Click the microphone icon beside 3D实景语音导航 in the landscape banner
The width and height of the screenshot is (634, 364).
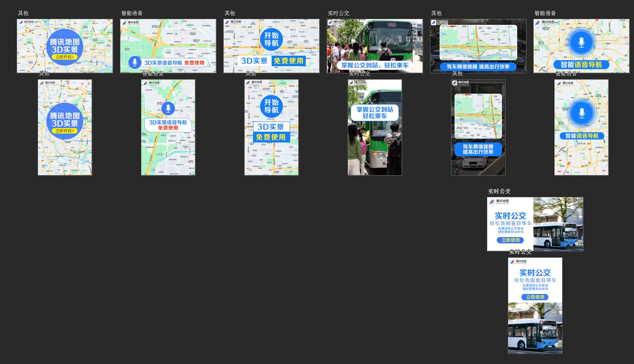135,62
